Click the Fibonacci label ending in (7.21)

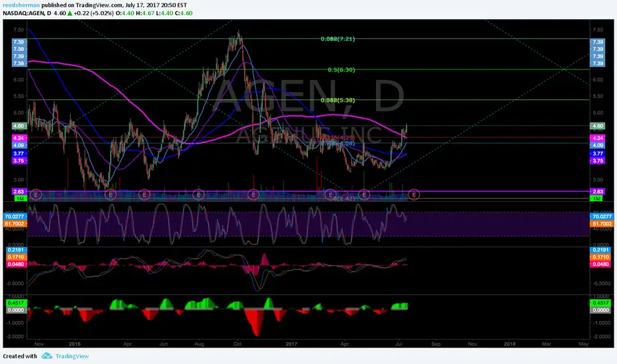(x=338, y=39)
